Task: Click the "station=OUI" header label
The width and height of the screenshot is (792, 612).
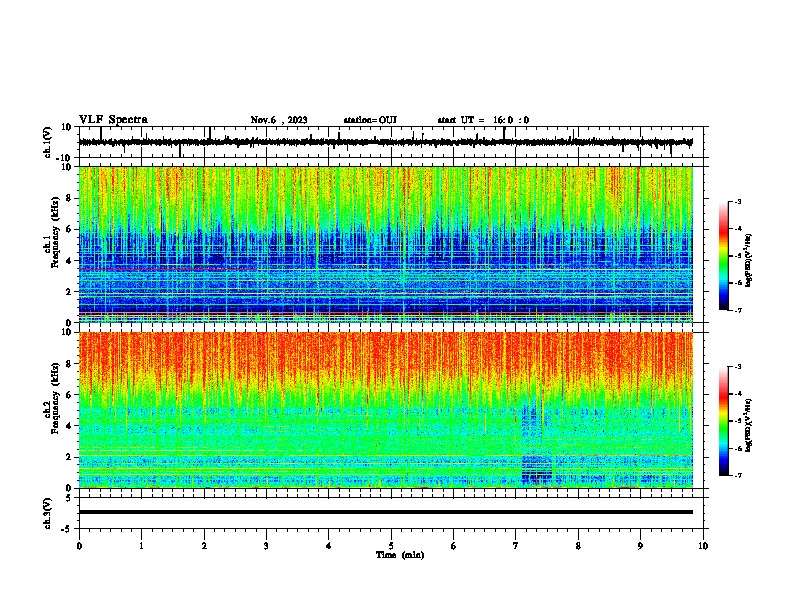Action: [x=370, y=120]
